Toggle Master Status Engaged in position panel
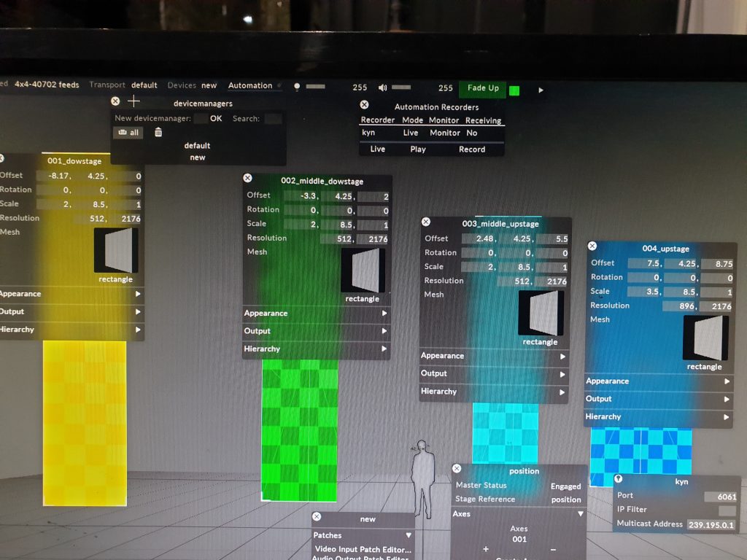Viewport: 747px width, 560px height. [x=565, y=486]
